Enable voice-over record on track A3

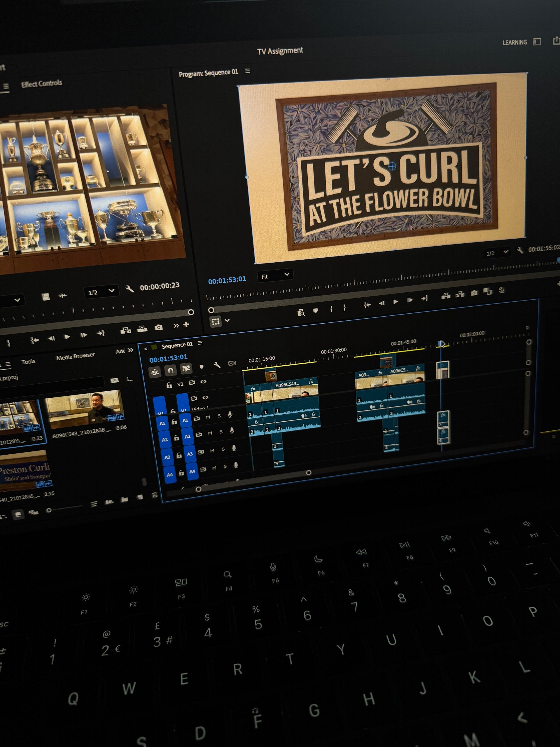(x=234, y=448)
